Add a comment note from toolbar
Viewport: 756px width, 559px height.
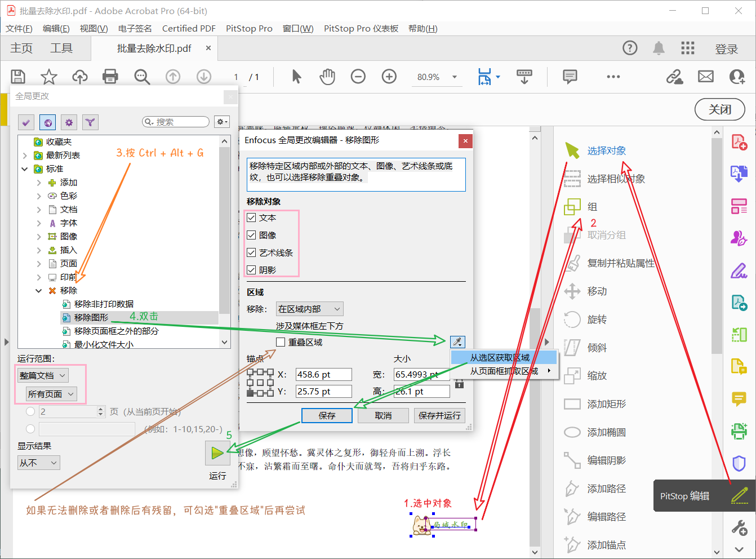click(x=570, y=77)
